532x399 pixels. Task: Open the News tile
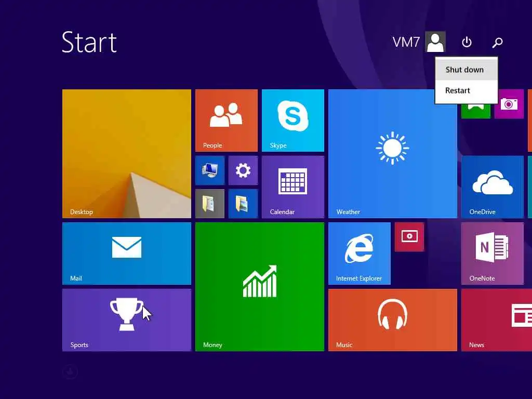pos(497,320)
